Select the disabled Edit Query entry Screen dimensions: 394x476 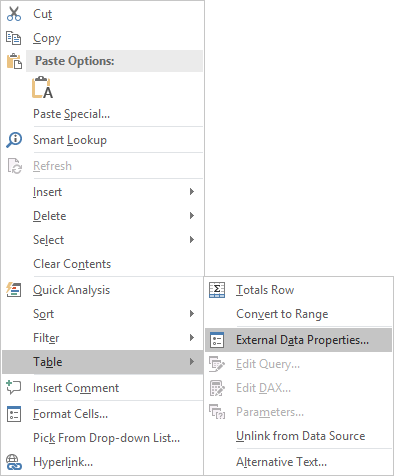click(x=298, y=364)
